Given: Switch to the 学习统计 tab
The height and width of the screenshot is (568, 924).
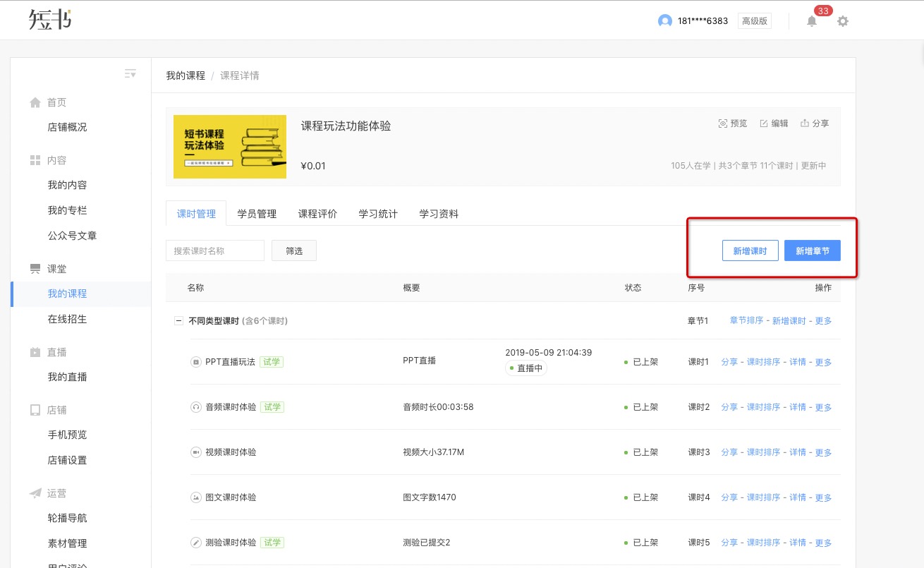Looking at the screenshot, I should 378,214.
